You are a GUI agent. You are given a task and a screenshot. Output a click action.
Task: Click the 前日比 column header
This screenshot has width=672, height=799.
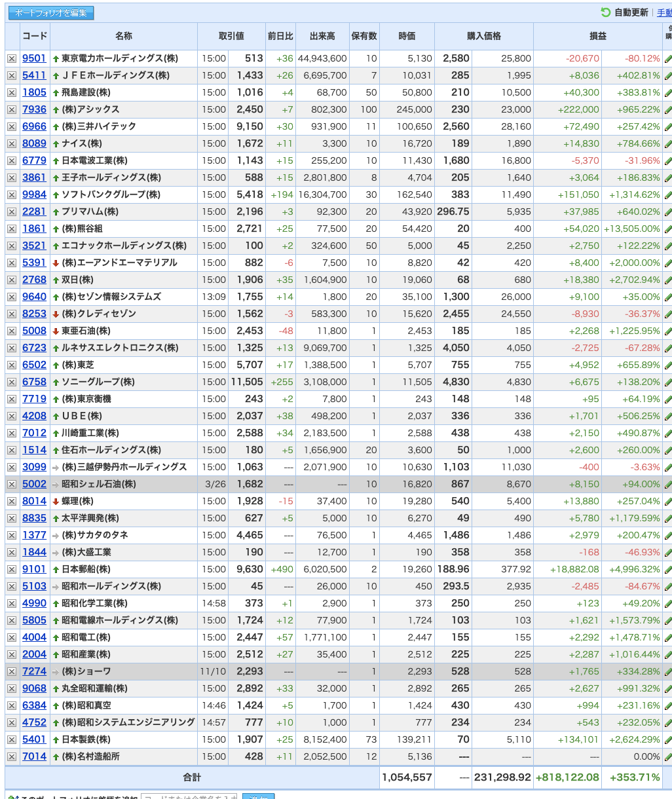tap(280, 36)
